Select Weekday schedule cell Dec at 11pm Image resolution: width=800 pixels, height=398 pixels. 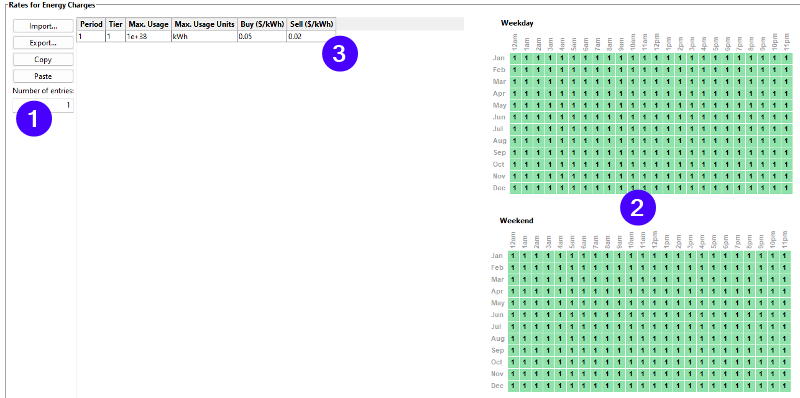[x=786, y=188]
